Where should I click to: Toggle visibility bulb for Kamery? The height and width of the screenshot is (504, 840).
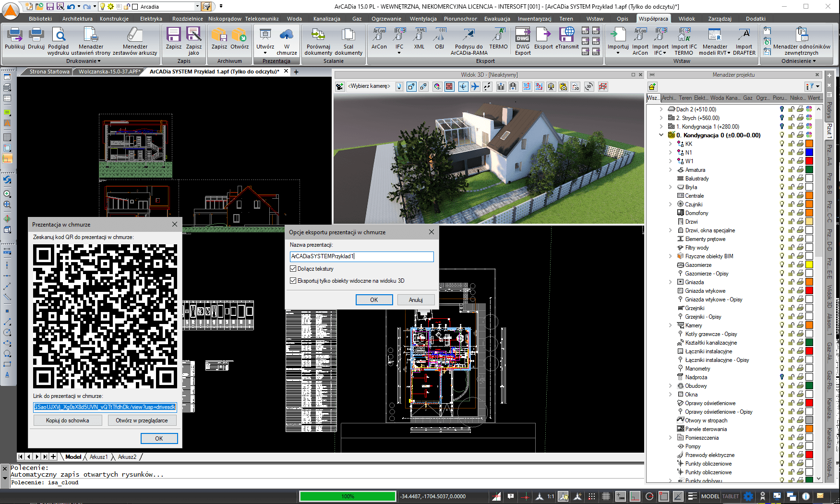[782, 325]
